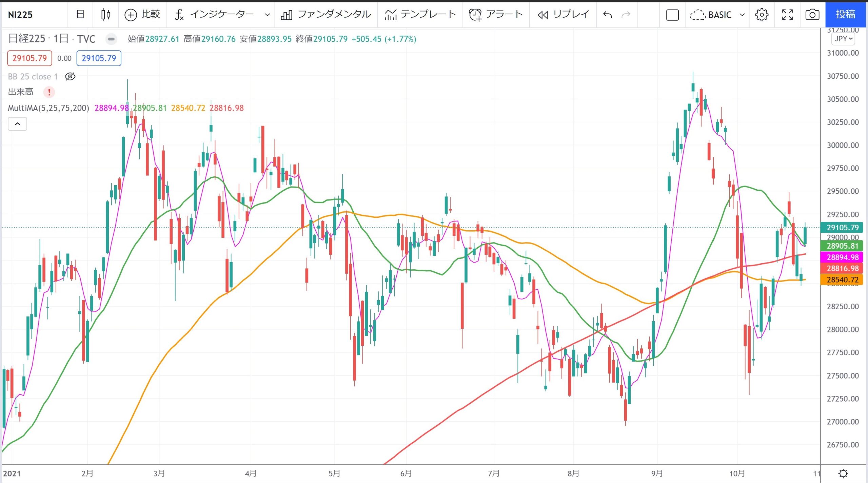Click the +505.45 (+1.77%) change value

[384, 39]
